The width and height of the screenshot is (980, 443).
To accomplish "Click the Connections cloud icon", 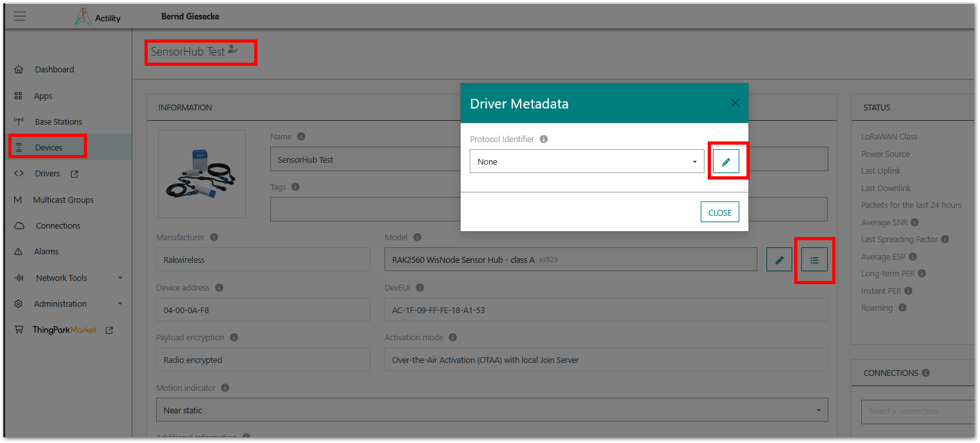I will [x=19, y=225].
